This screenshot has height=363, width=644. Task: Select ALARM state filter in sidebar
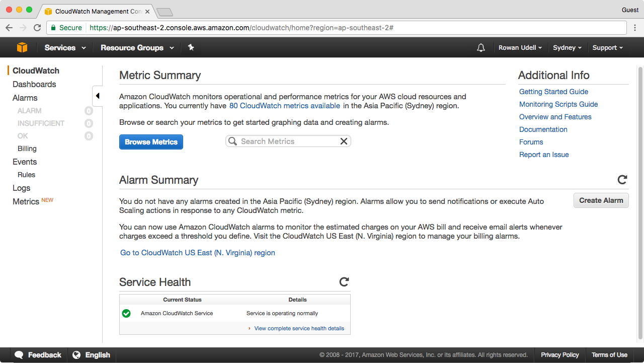click(30, 111)
